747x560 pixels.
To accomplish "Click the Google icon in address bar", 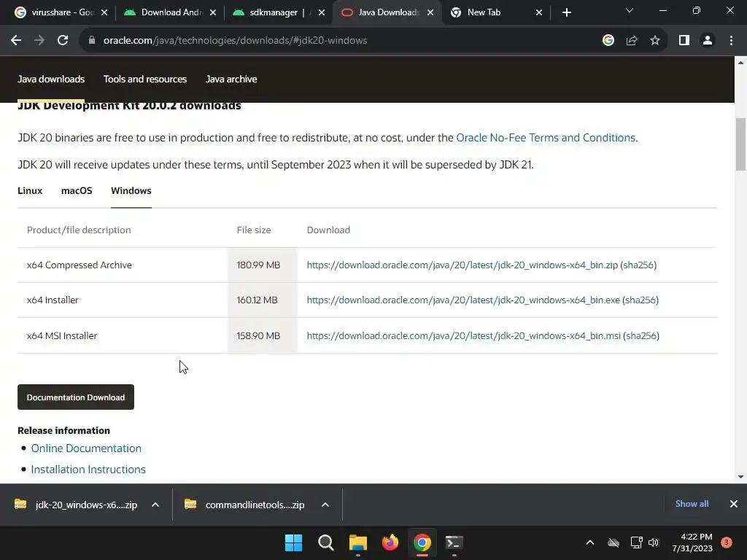I will tap(608, 41).
